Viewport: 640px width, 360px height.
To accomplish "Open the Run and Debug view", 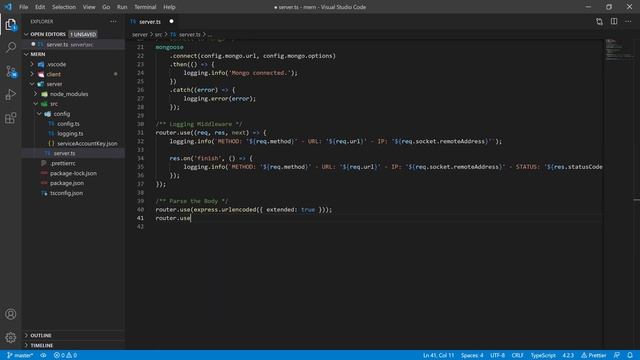I will (11, 95).
